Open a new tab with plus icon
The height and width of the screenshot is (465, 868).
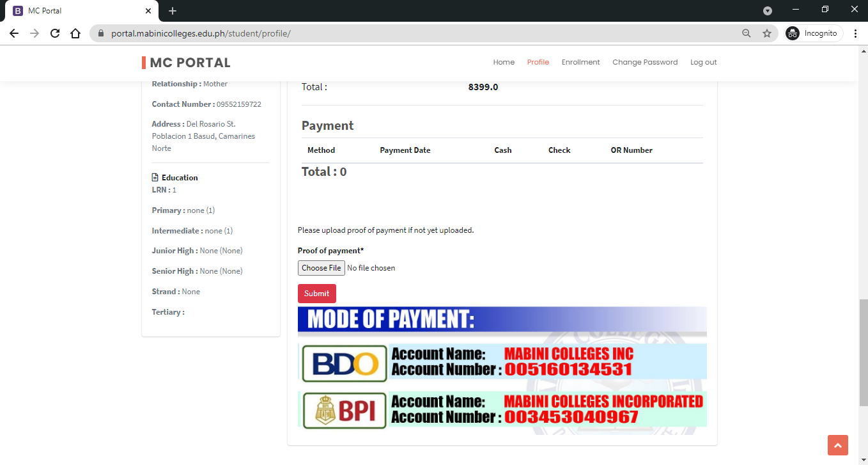[173, 11]
